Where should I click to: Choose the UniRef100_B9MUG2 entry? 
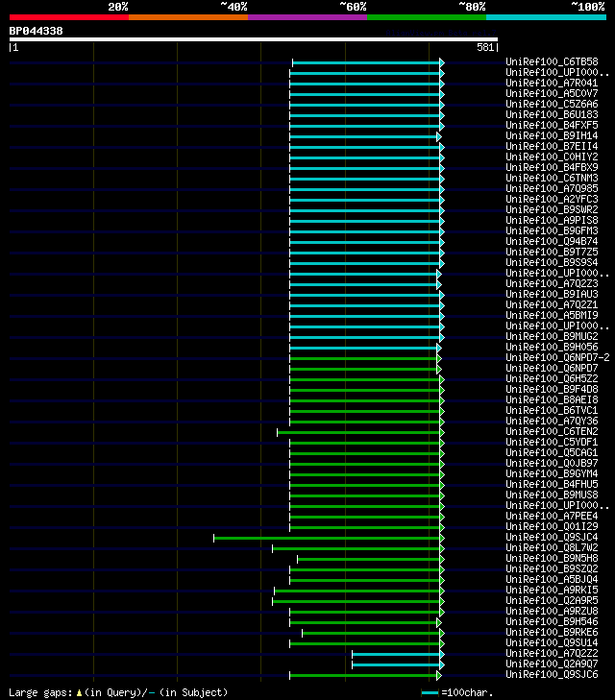[x=552, y=337]
